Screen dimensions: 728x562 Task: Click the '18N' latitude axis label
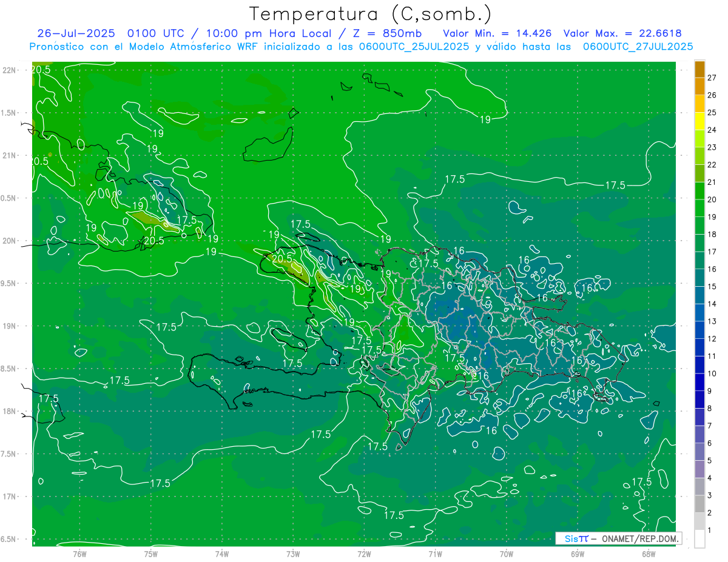tap(8, 411)
